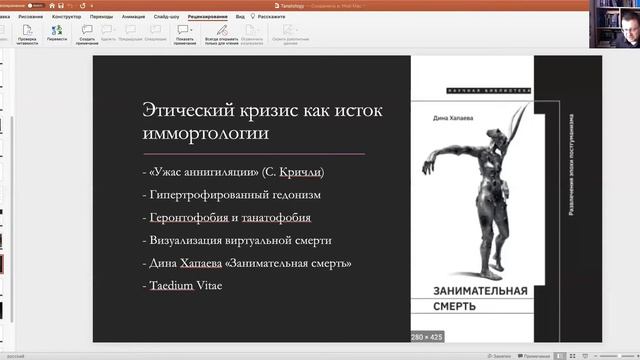Viewport: 640px width, 360px height.
Task: Open the Анимация ribbon tab
Action: (x=133, y=17)
